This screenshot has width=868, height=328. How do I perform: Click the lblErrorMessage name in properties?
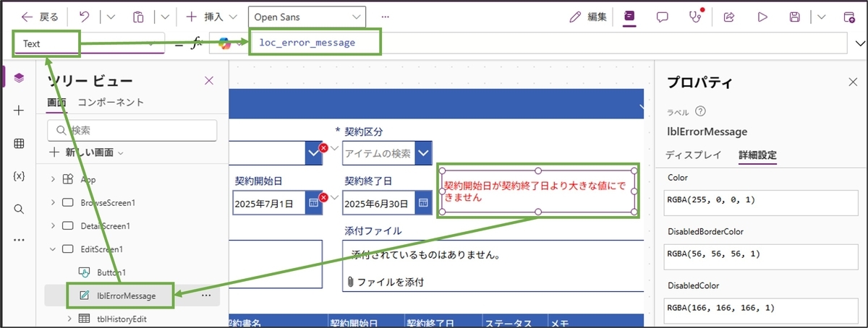[x=707, y=131]
